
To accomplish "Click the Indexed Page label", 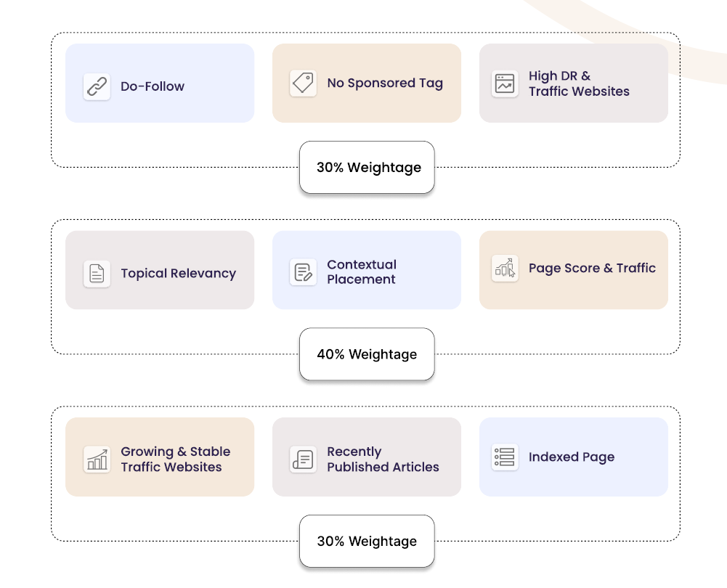I will 572,457.
